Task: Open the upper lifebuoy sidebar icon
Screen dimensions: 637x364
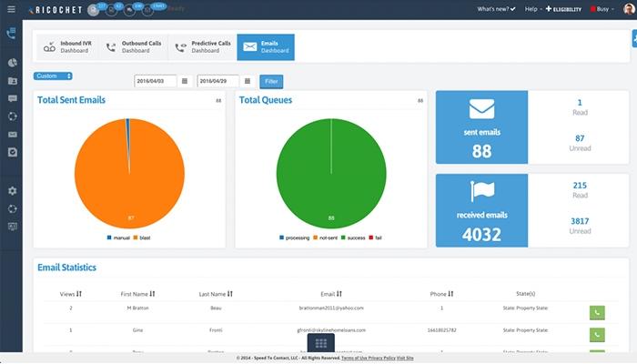Action: [13, 116]
